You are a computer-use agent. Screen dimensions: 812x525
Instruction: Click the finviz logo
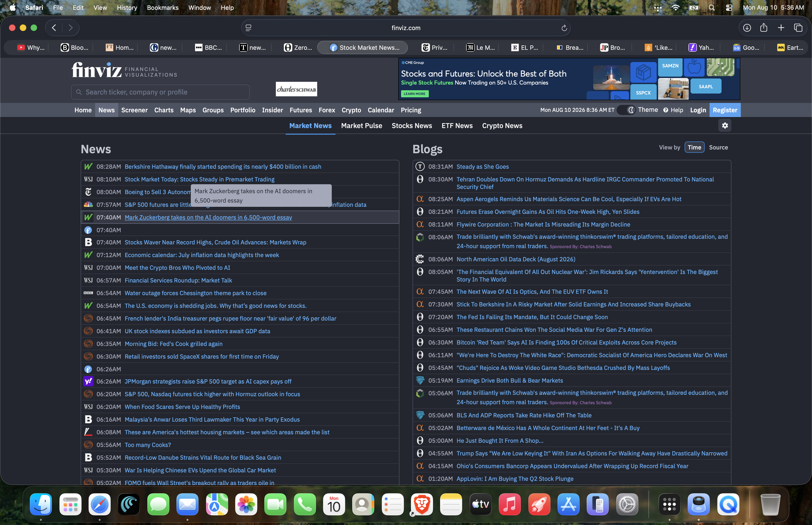[x=96, y=70]
